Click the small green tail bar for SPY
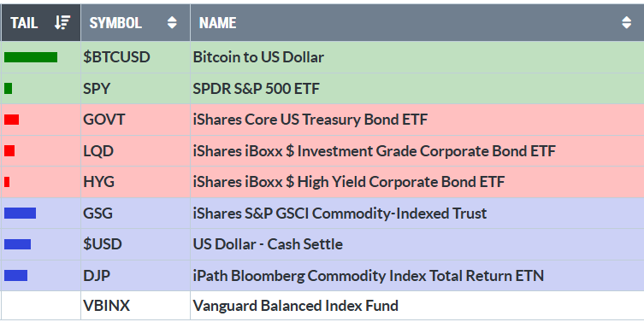644x322 pixels. [x=9, y=88]
